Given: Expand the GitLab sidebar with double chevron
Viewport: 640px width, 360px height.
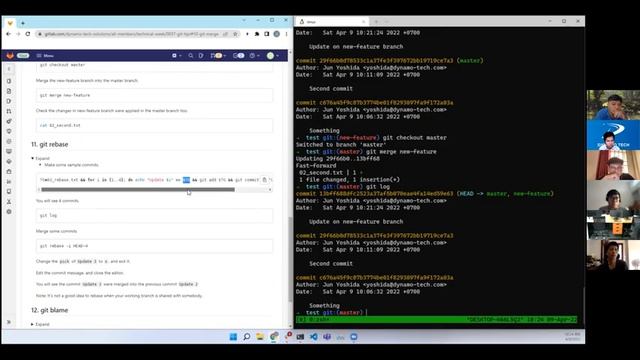Looking at the screenshot, I should [9, 322].
